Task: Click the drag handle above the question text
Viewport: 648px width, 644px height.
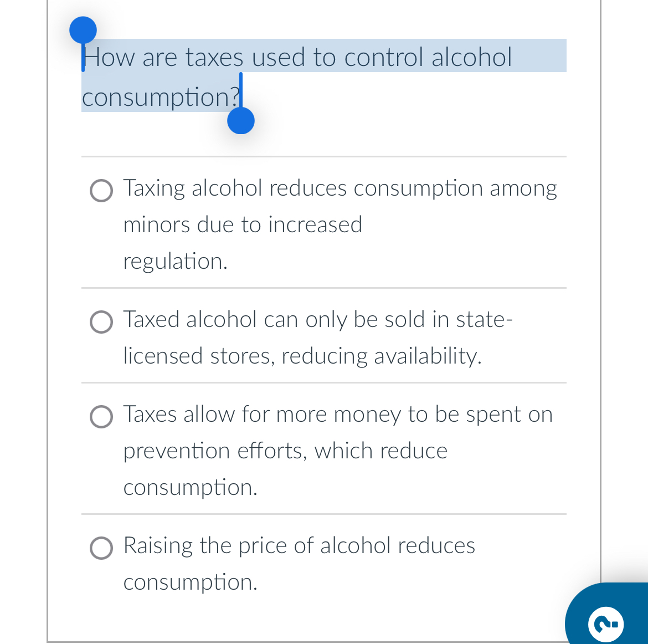Action: tap(83, 30)
